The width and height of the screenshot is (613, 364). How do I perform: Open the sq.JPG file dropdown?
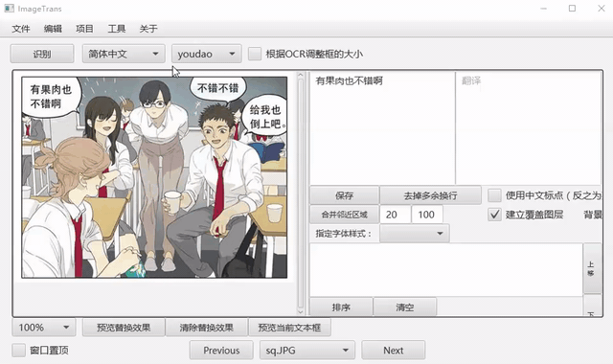click(307, 350)
